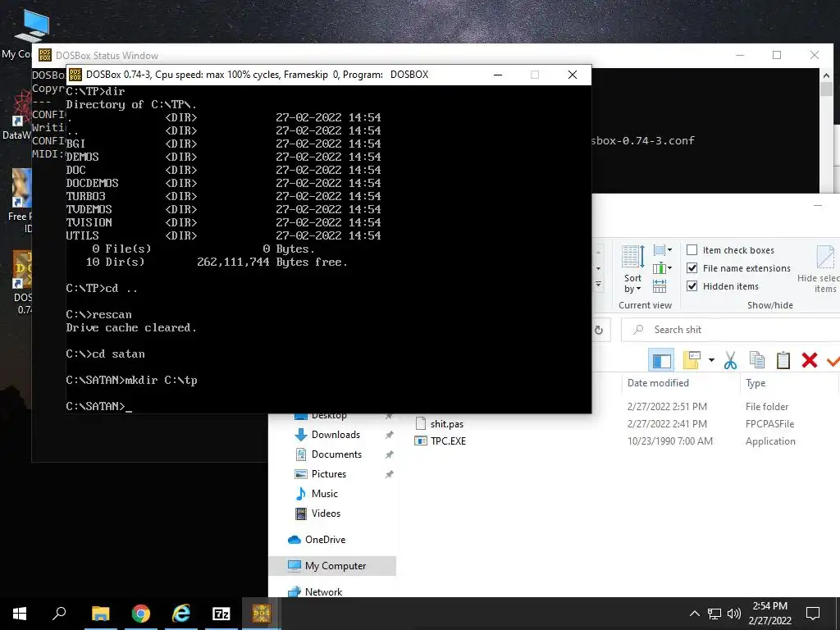The image size is (840, 630).
Task: Click the red X Delete icon
Action: click(810, 360)
